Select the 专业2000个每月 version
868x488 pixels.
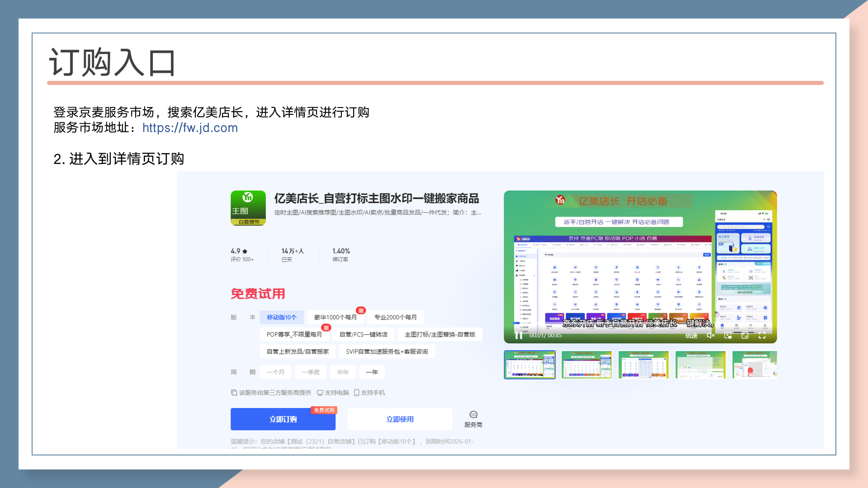point(395,317)
